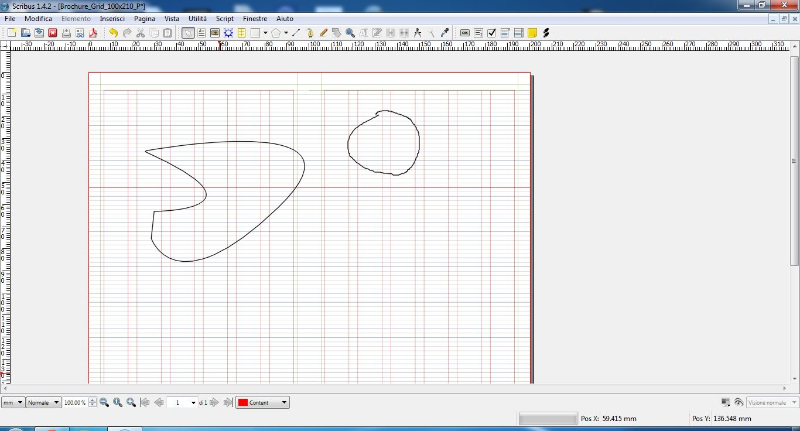The width and height of the screenshot is (800, 431).
Task: Click the New document icon
Action: point(10,32)
